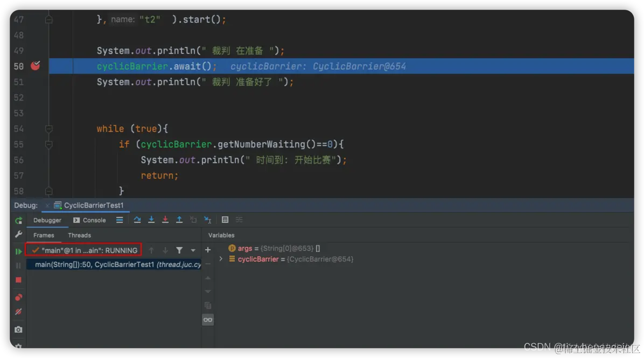Open the dropdown arrow next to filter
This screenshot has height=358, width=644.
[193, 250]
